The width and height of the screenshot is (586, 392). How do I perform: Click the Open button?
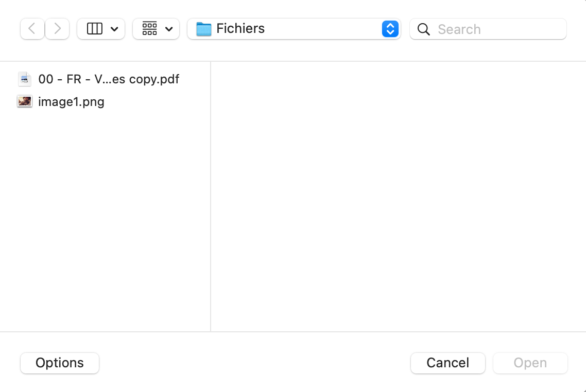tap(530, 363)
